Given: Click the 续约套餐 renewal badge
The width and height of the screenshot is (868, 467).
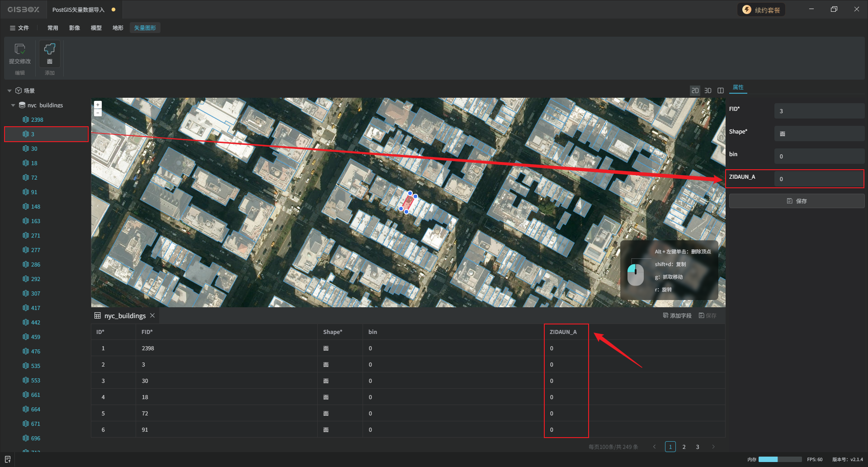Looking at the screenshot, I should 761,10.
